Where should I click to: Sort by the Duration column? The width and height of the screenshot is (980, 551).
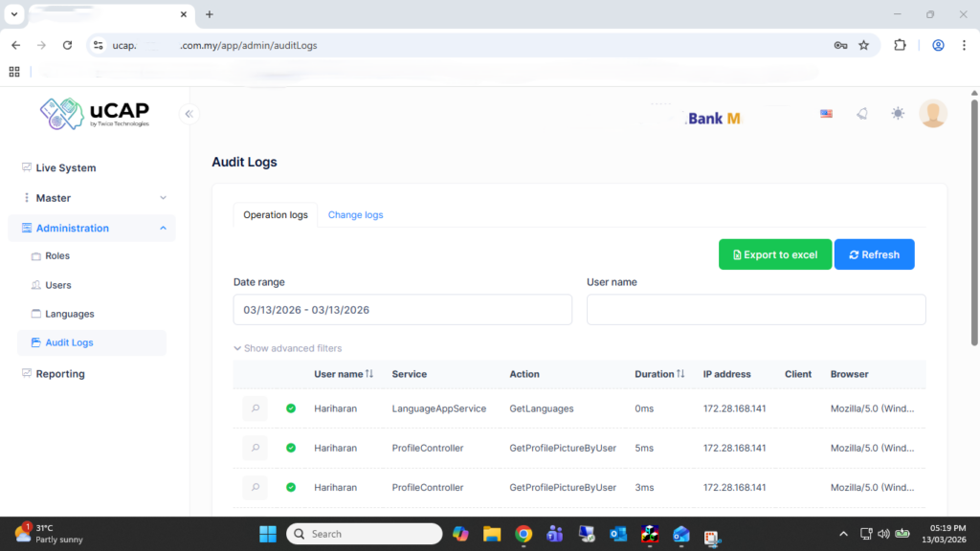(659, 374)
